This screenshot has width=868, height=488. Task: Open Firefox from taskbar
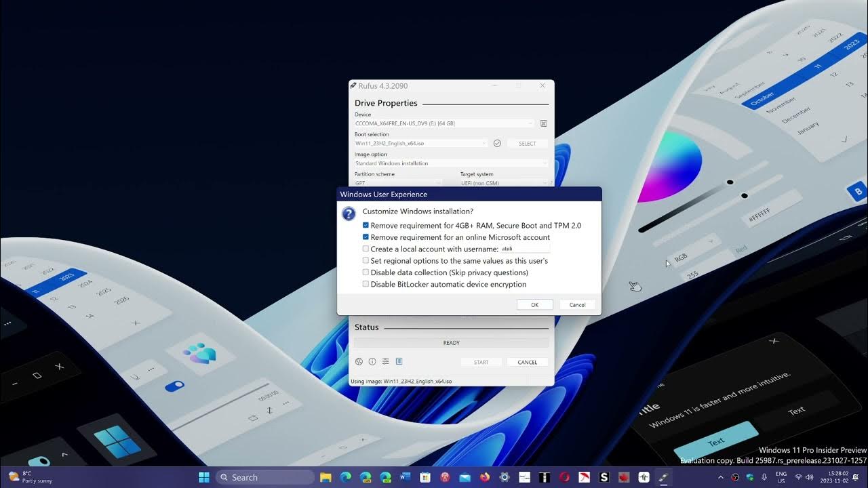(484, 477)
